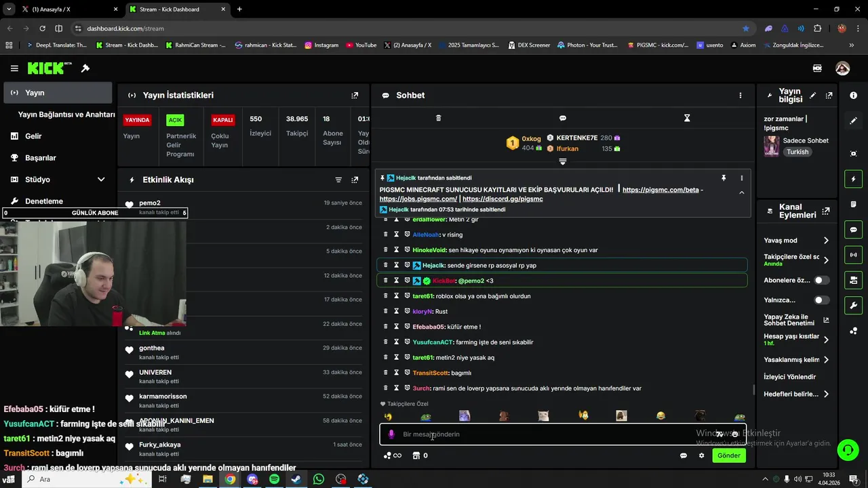Image resolution: width=868 pixels, height=488 pixels.
Task: Click the chat bubble icon in right sidebar
Action: [853, 230]
